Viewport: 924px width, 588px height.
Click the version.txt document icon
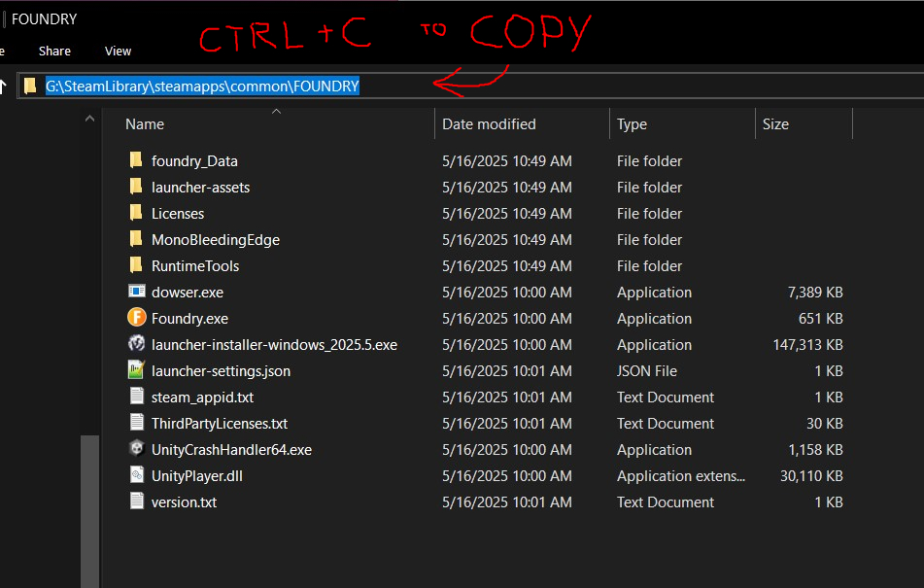137,502
